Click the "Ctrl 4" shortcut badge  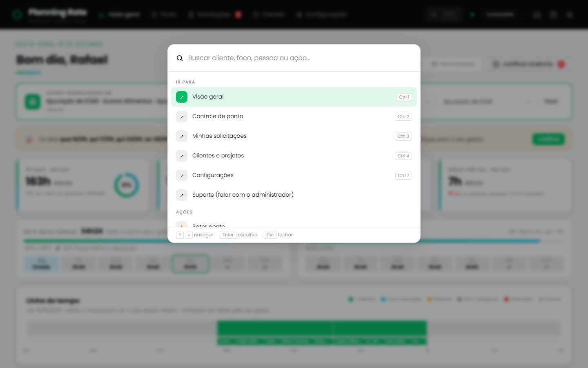pos(403,156)
